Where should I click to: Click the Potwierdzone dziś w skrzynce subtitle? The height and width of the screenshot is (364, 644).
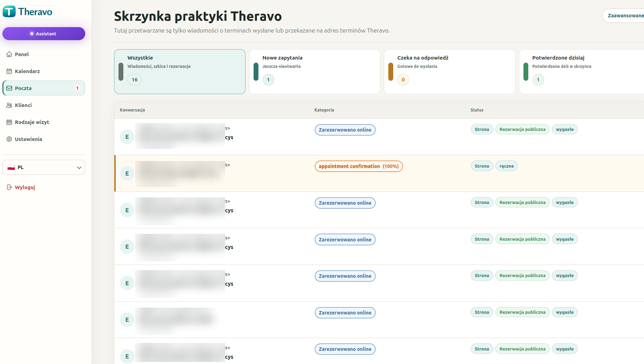(x=562, y=66)
